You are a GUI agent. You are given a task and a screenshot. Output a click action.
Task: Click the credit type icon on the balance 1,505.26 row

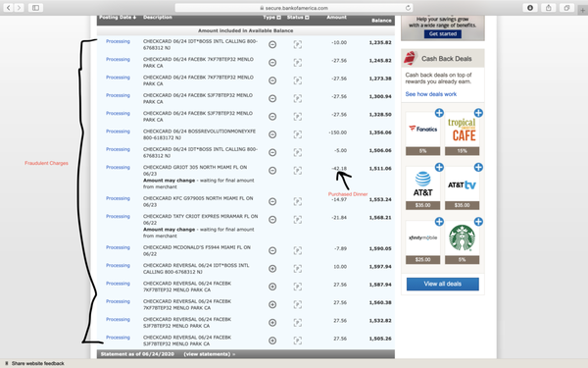[272, 341]
